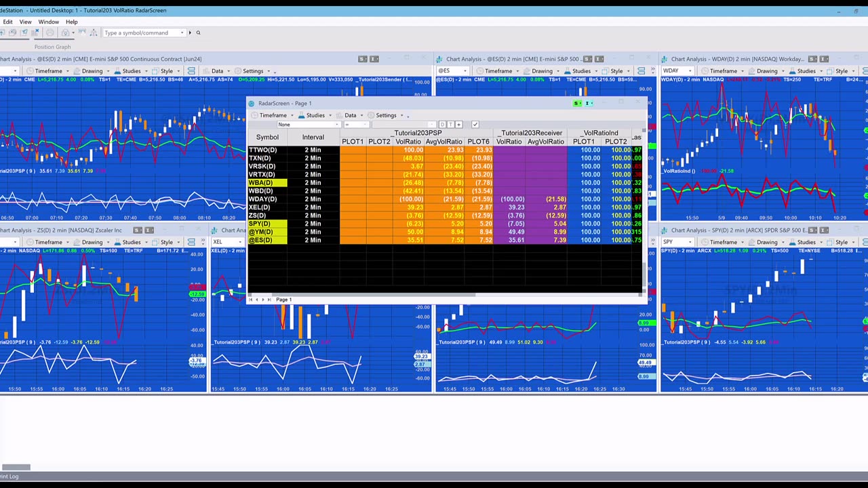Click the T button in RadarScreen filter row
Viewport: 868px width, 488px height.
(x=451, y=125)
